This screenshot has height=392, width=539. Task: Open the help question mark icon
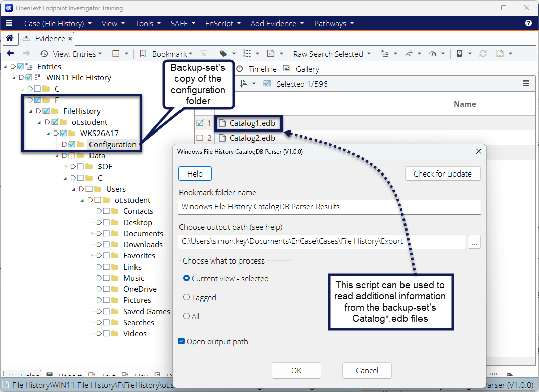(528, 23)
